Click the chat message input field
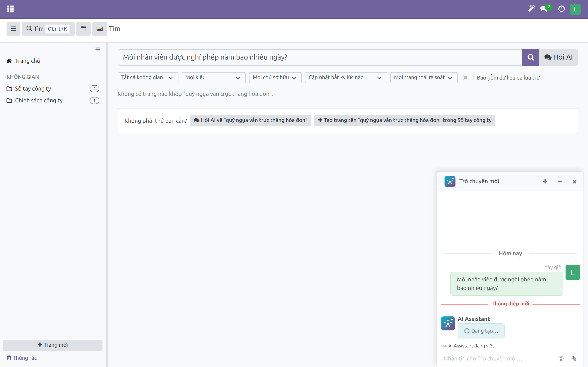The width and height of the screenshot is (588, 367). 498,358
